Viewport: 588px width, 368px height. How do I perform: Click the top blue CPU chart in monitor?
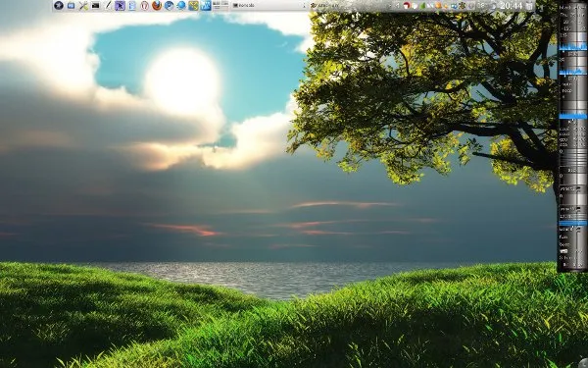572,47
